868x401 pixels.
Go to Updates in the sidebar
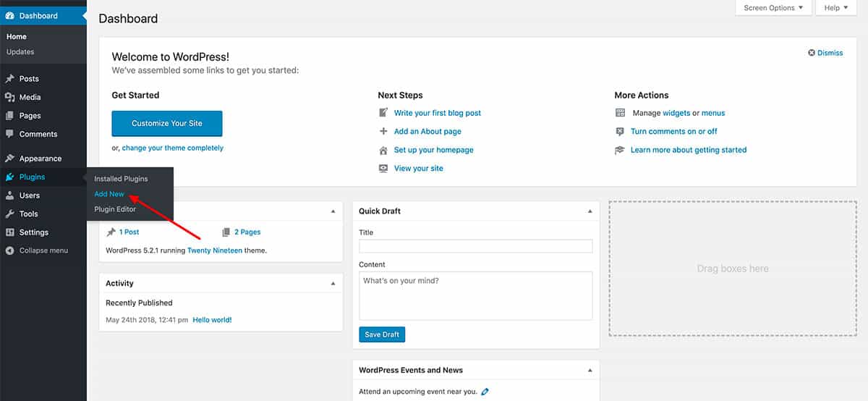click(20, 52)
